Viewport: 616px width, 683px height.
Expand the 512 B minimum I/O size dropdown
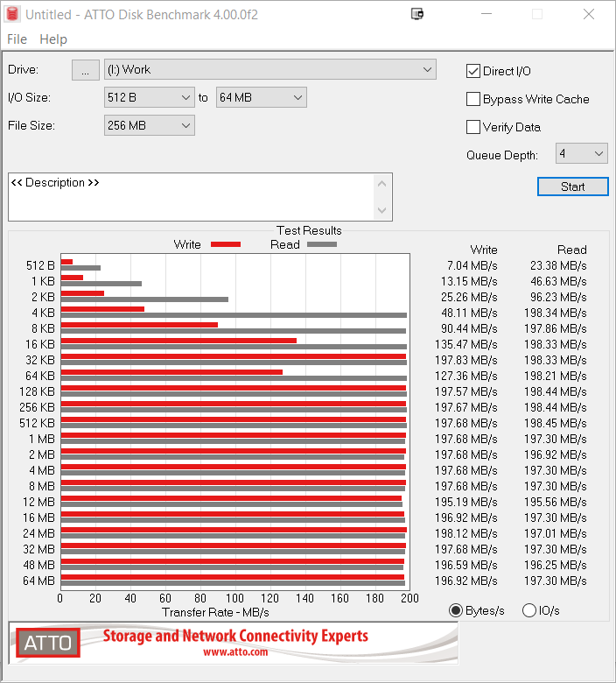click(x=149, y=97)
